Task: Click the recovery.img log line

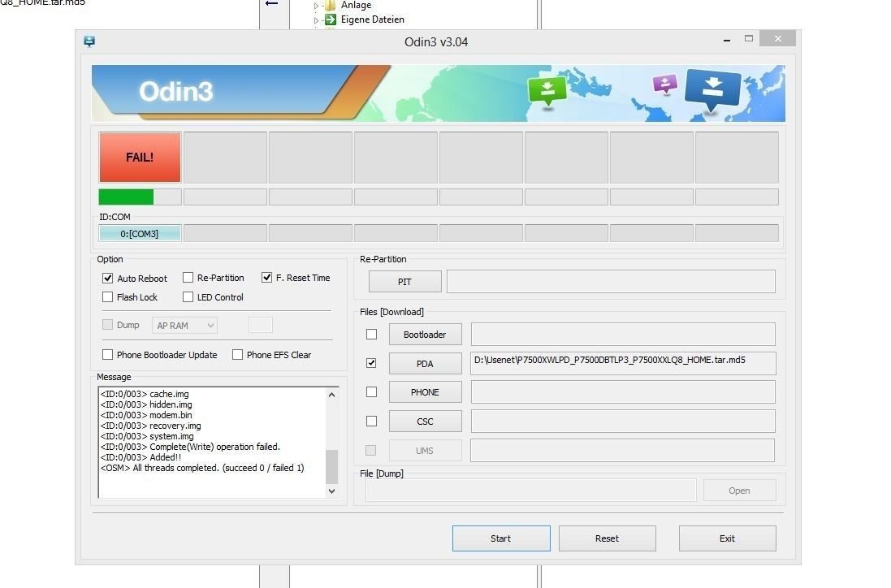Action: pos(150,426)
